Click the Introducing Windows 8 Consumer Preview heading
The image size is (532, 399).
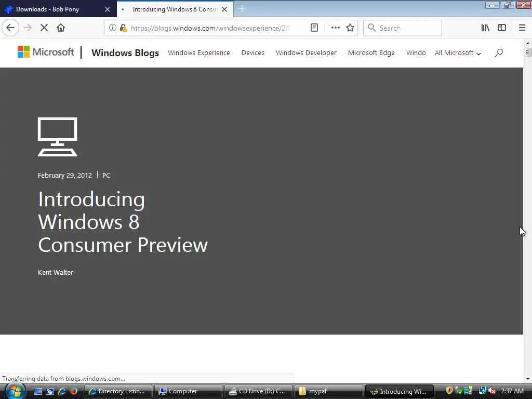(x=123, y=222)
